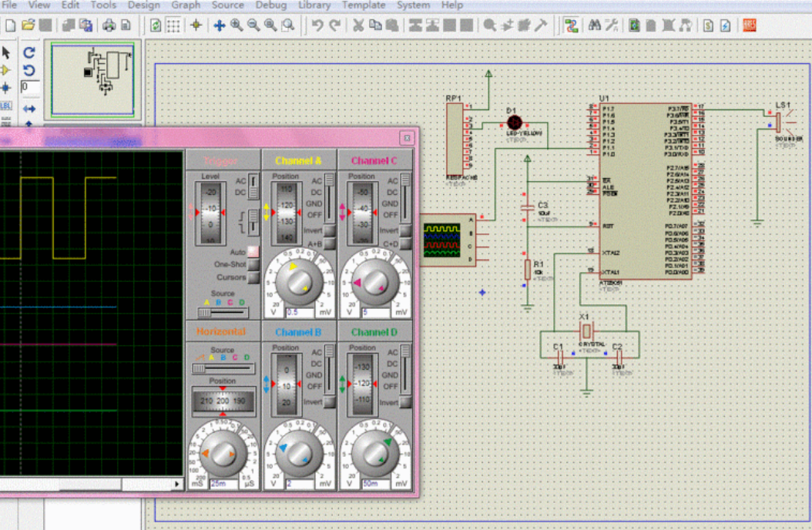
Task: Click the Undo arrow in the toolbar
Action: 317,25
